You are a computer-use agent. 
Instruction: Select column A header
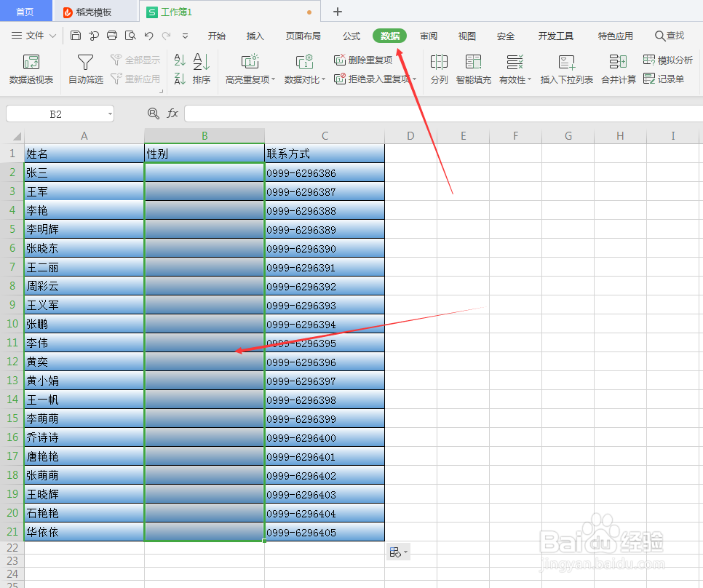[84, 136]
